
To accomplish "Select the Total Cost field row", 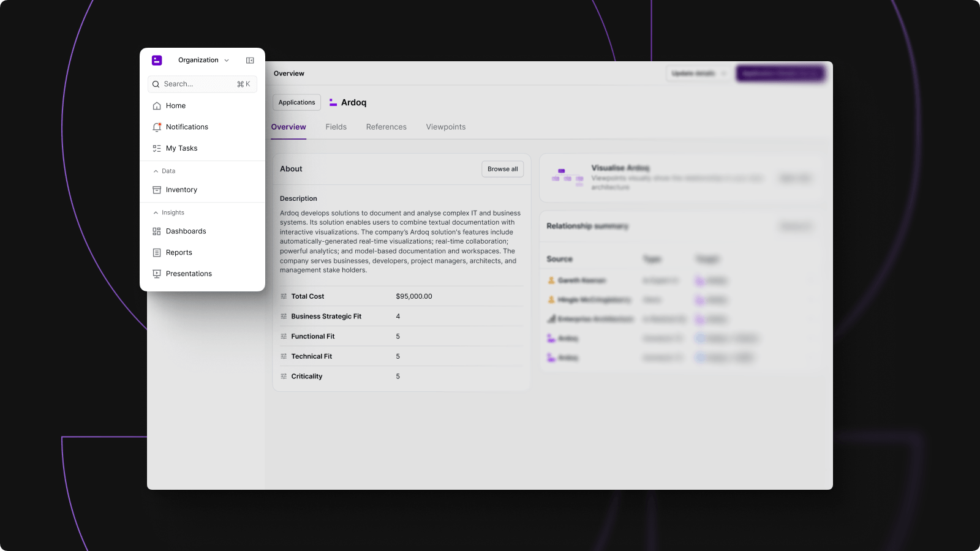I will [307, 296].
